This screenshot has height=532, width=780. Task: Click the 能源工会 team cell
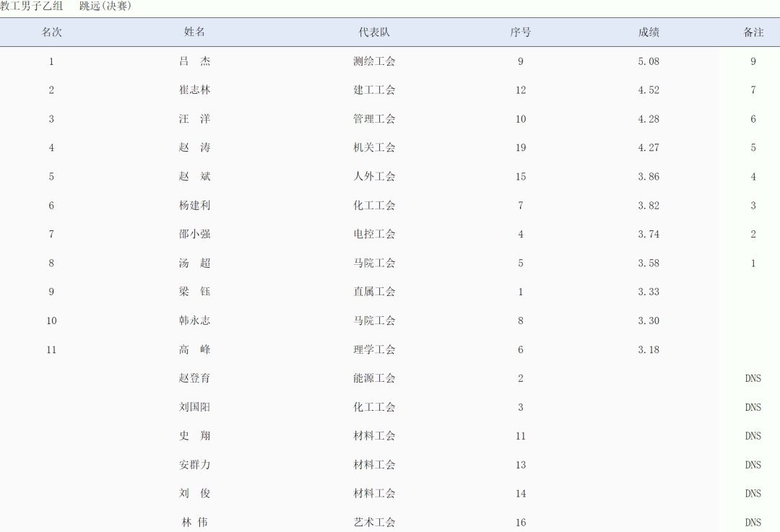(x=374, y=378)
